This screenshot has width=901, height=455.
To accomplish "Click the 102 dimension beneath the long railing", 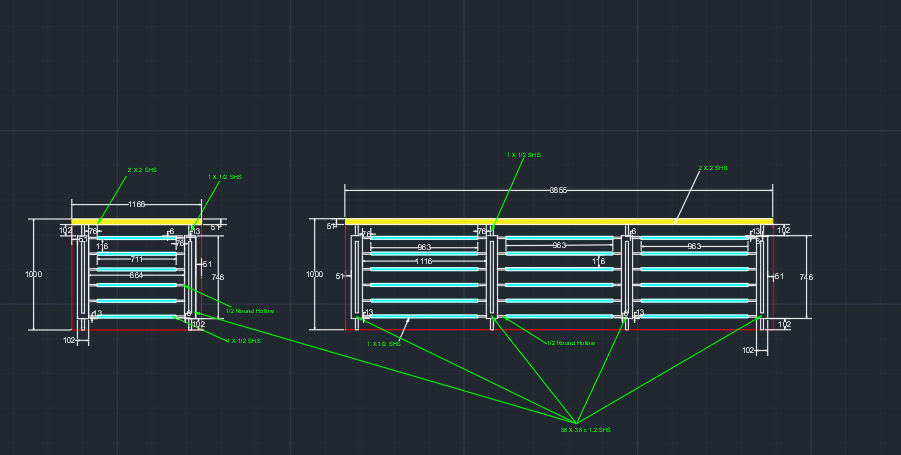I will [748, 350].
